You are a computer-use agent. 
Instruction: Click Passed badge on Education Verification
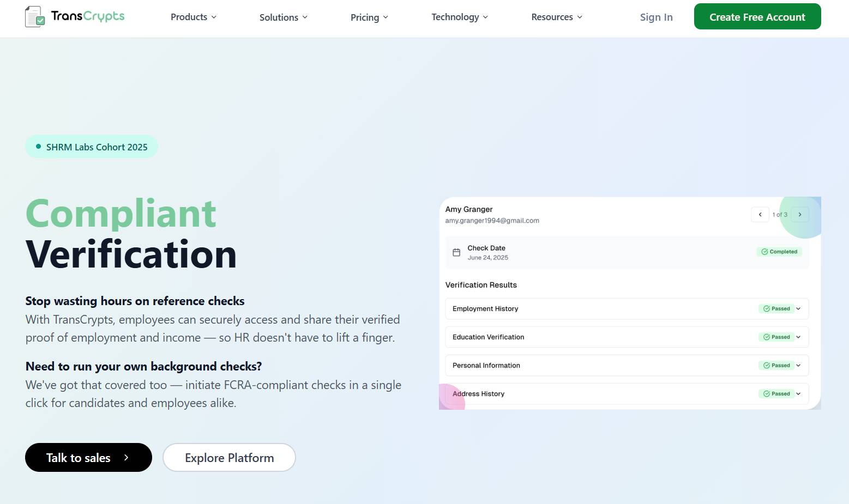tap(776, 337)
